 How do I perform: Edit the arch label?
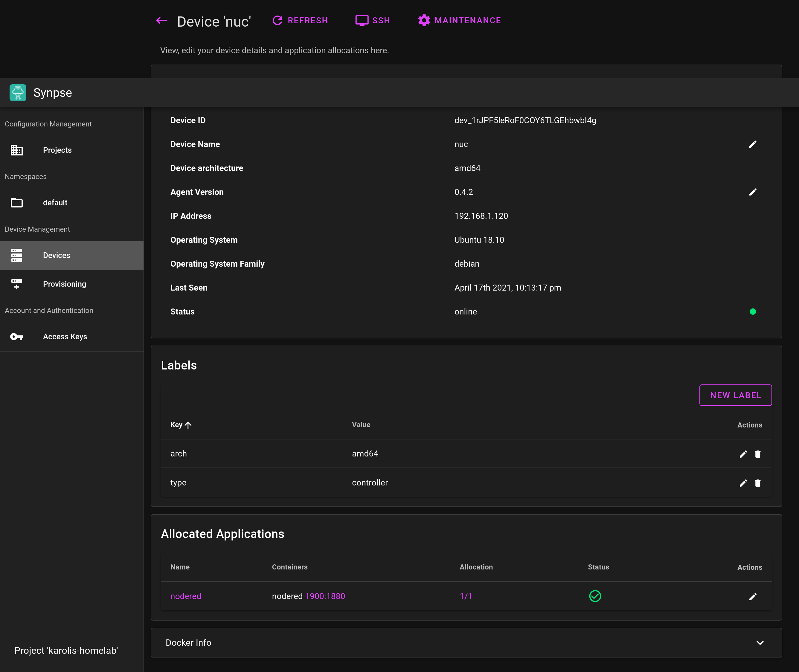click(743, 454)
